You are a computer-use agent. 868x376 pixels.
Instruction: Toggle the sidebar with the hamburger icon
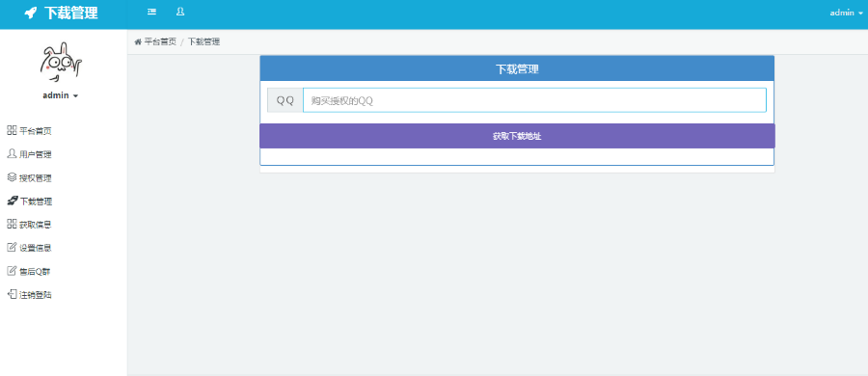point(151,12)
